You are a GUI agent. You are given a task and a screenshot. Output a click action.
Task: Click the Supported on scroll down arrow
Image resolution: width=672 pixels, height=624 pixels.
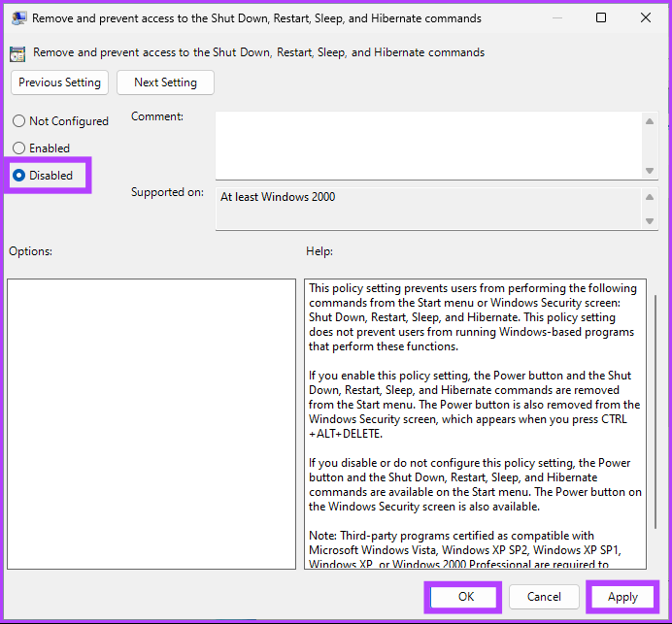[x=650, y=221]
